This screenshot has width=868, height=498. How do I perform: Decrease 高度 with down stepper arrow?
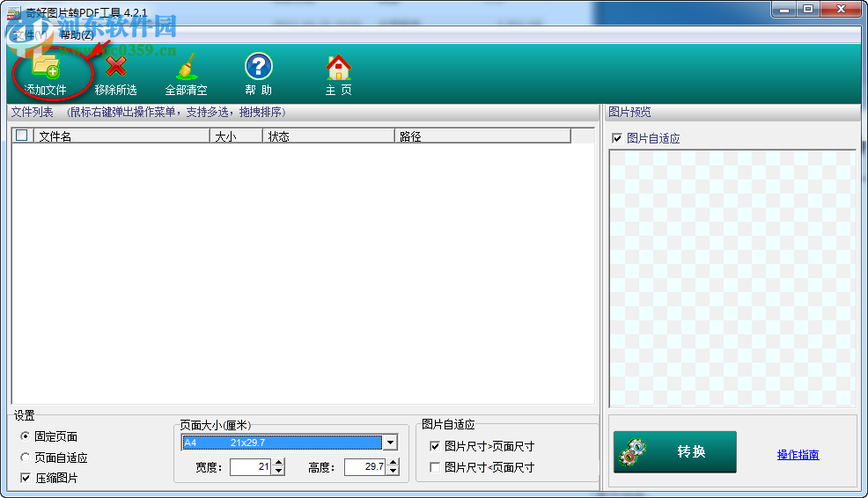pos(393,471)
